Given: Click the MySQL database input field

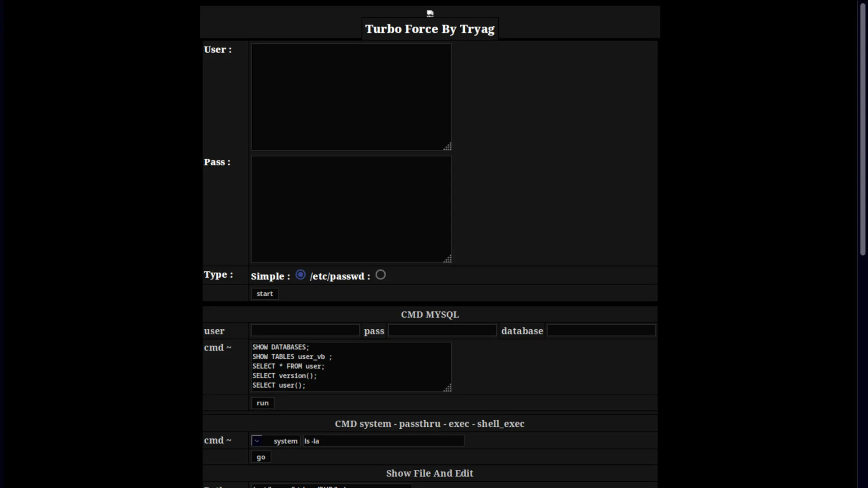Looking at the screenshot, I should 601,330.
